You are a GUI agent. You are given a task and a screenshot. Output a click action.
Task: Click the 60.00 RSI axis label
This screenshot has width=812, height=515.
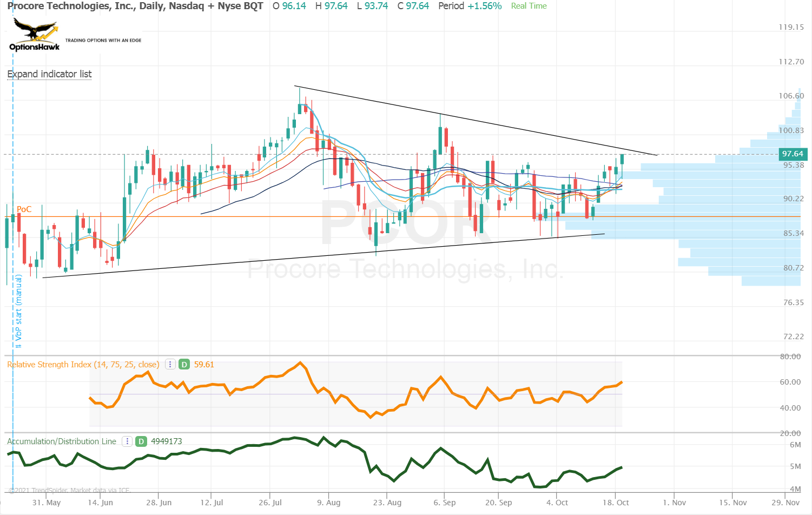tap(790, 382)
